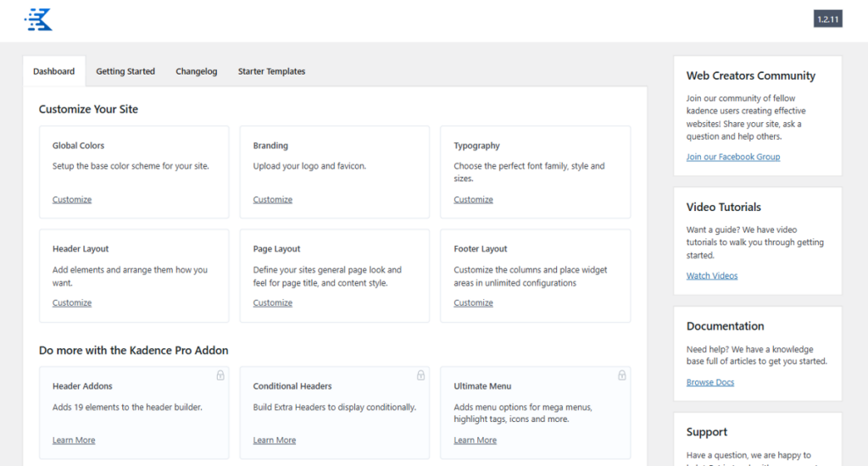The width and height of the screenshot is (868, 466).
Task: Click 'Setup the base color scheme' description
Action: coord(131,166)
